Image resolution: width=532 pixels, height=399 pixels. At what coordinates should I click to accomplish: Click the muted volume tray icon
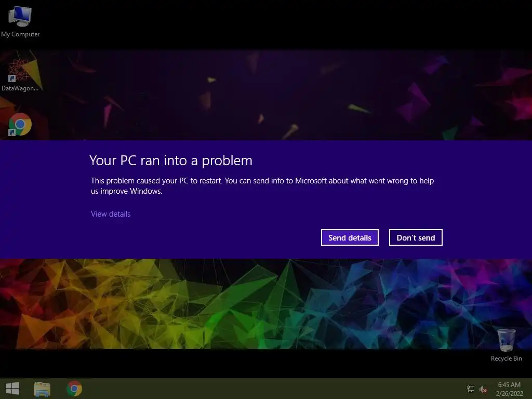483,389
